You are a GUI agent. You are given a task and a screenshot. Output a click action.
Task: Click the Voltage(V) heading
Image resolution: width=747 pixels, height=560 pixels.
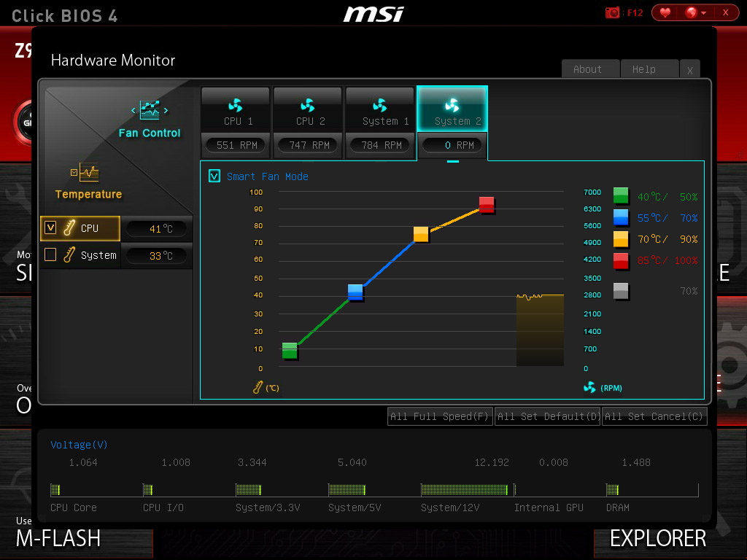coord(79,445)
